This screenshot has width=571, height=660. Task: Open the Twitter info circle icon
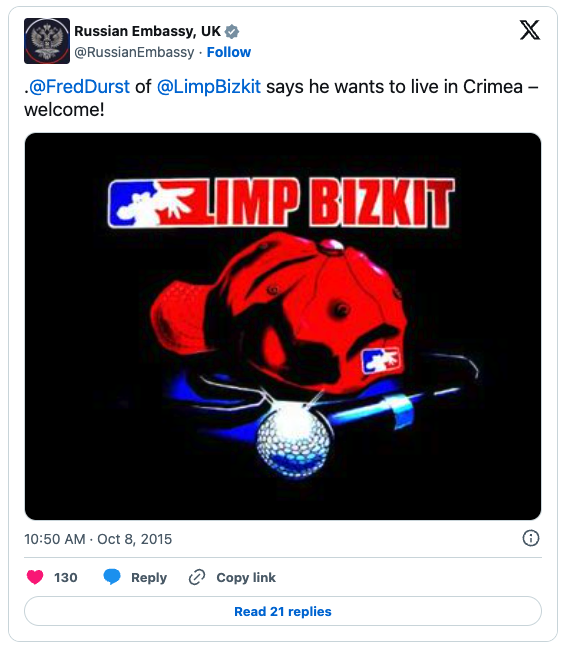531,538
